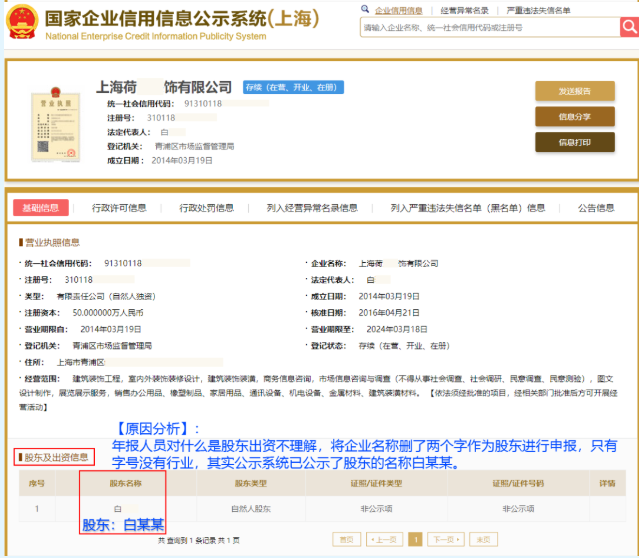This screenshot has width=639, height=558.
Task: Click the small magnifier icon beside 企业信用信息
Action: pos(365,9)
